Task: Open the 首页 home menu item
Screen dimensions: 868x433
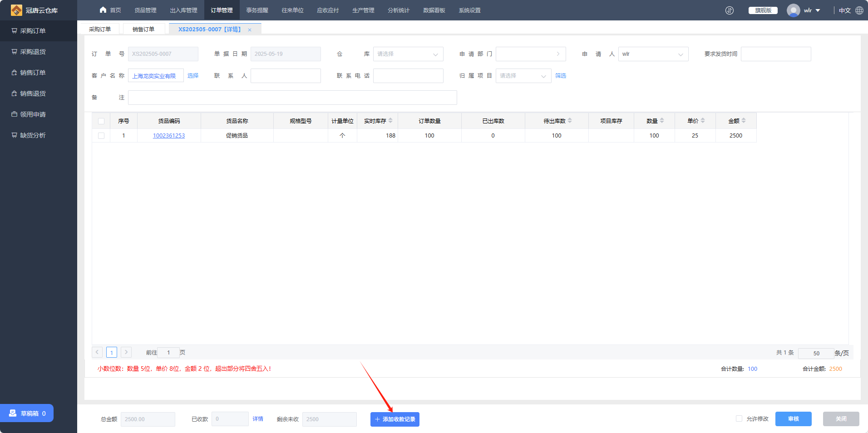Action: pos(110,10)
